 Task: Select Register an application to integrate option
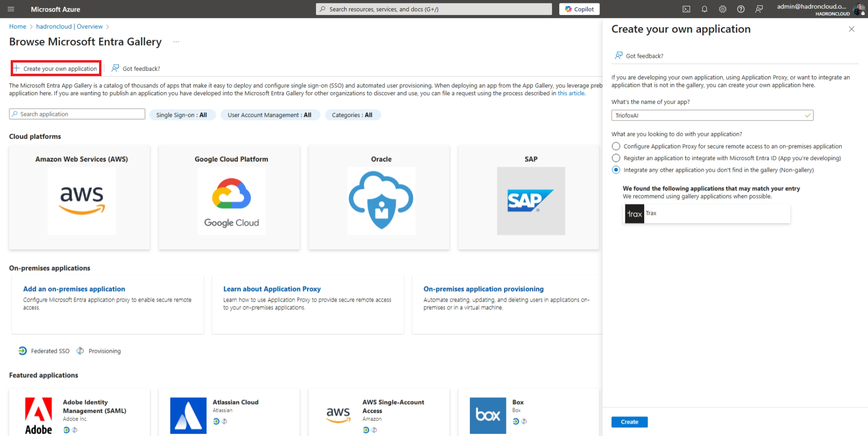tap(616, 158)
